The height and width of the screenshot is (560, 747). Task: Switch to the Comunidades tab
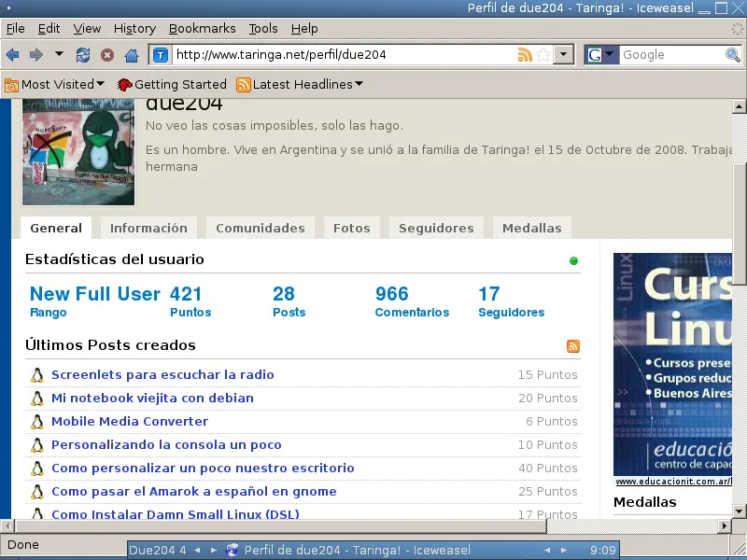click(261, 228)
